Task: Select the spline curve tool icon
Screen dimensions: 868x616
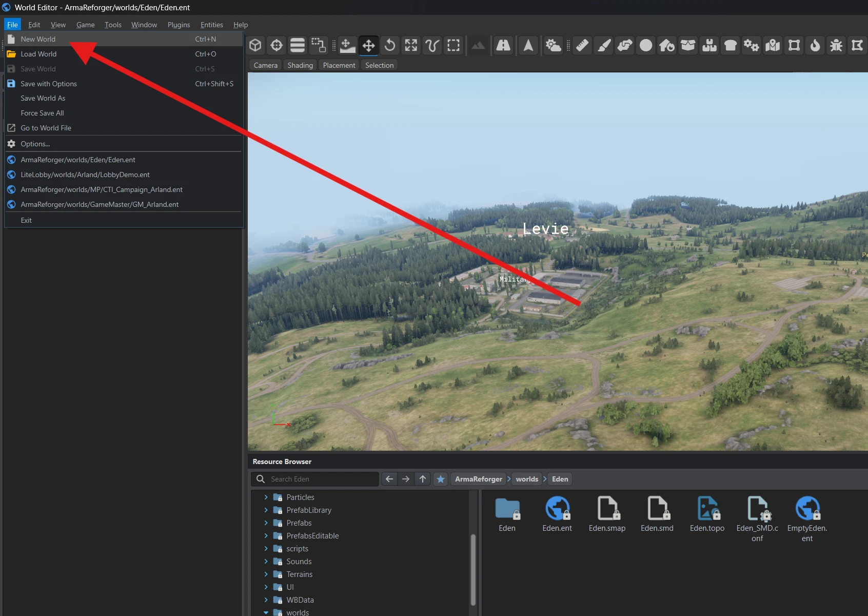Action: [432, 46]
